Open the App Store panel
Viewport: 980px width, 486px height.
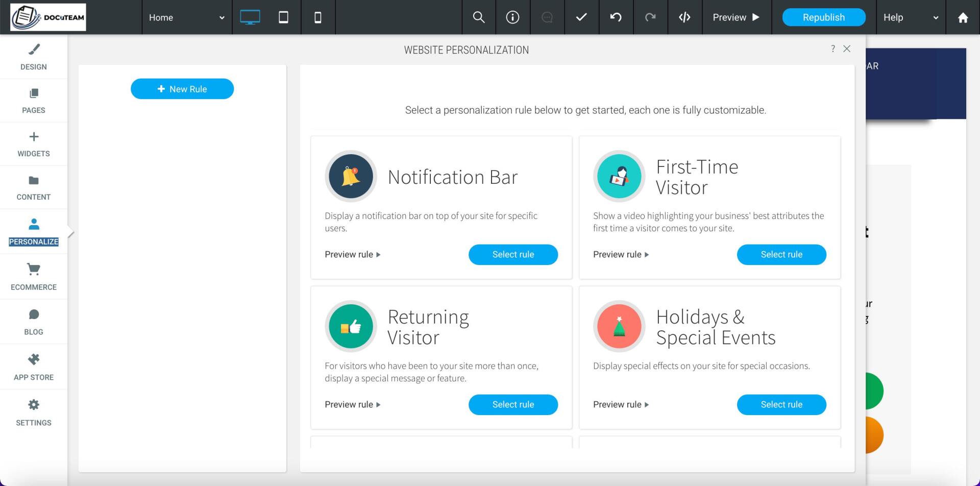tap(33, 366)
